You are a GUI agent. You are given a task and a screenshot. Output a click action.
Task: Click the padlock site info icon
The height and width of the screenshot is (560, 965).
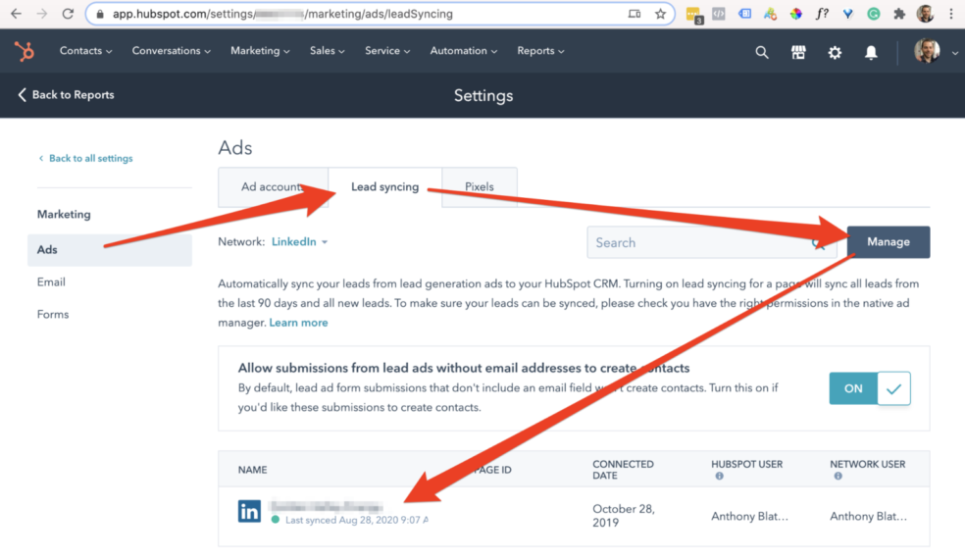click(x=100, y=14)
